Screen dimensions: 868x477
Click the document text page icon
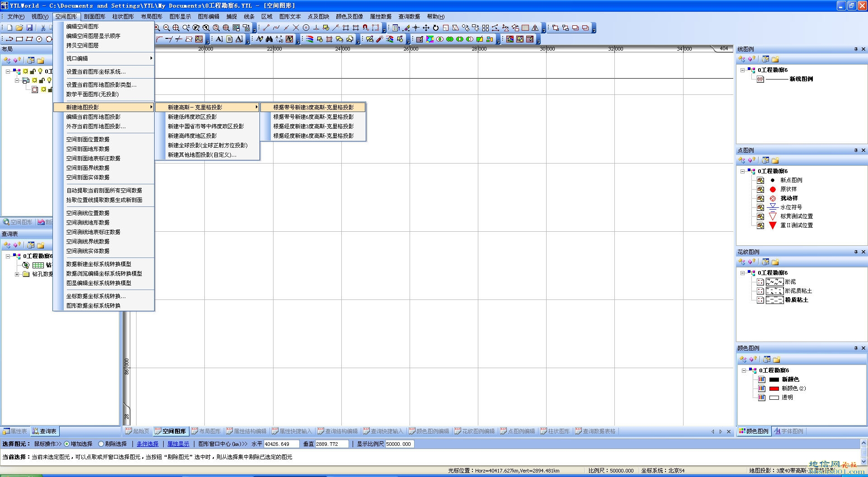pos(229,39)
